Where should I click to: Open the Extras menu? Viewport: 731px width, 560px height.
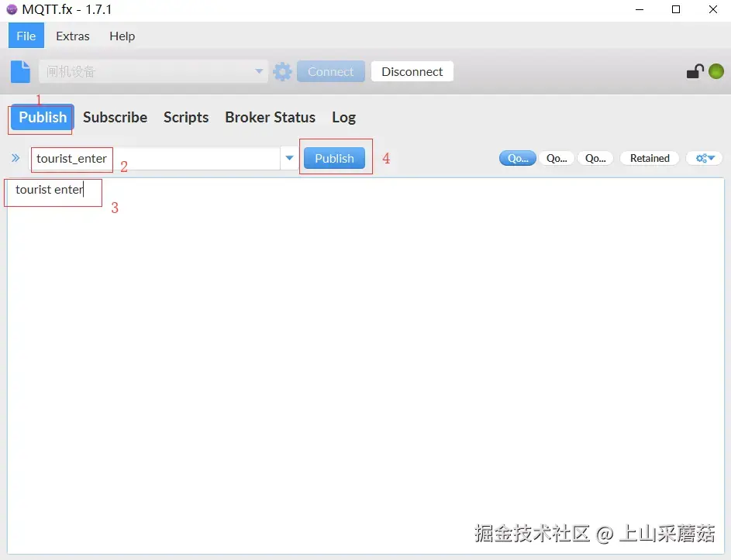[x=73, y=36]
